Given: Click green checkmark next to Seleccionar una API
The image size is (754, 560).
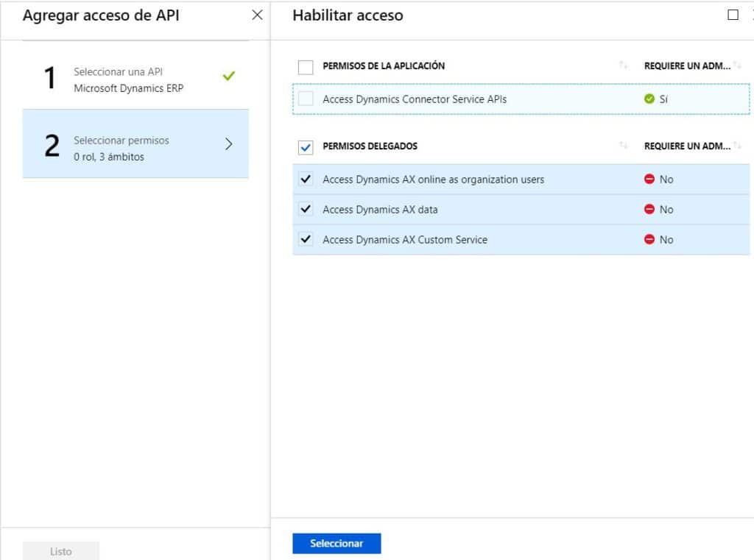Looking at the screenshot, I should pos(229,76).
